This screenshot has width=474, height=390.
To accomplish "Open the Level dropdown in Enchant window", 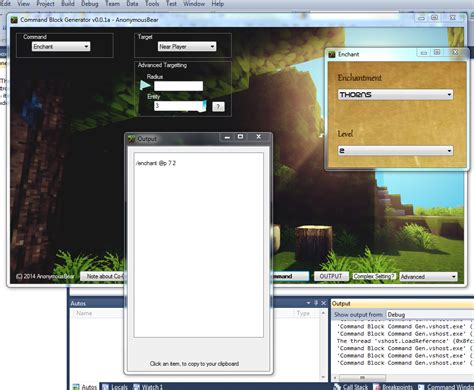I will [x=395, y=151].
